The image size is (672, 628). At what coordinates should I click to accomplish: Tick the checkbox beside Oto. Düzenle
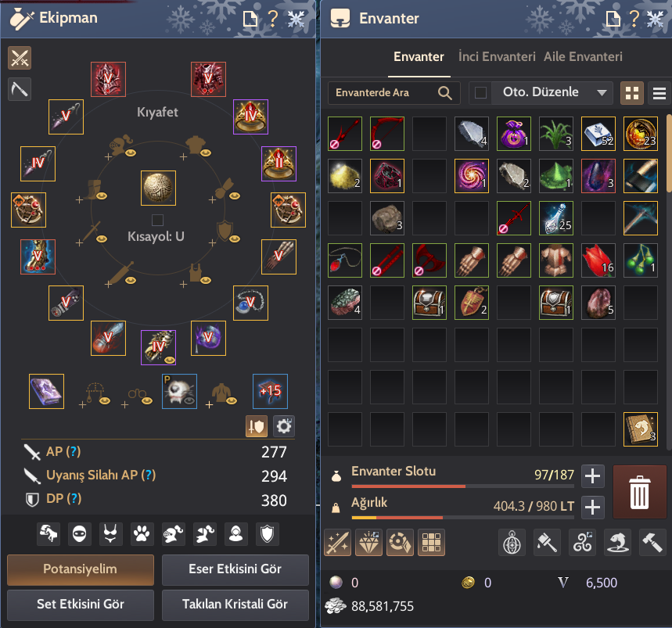(481, 93)
